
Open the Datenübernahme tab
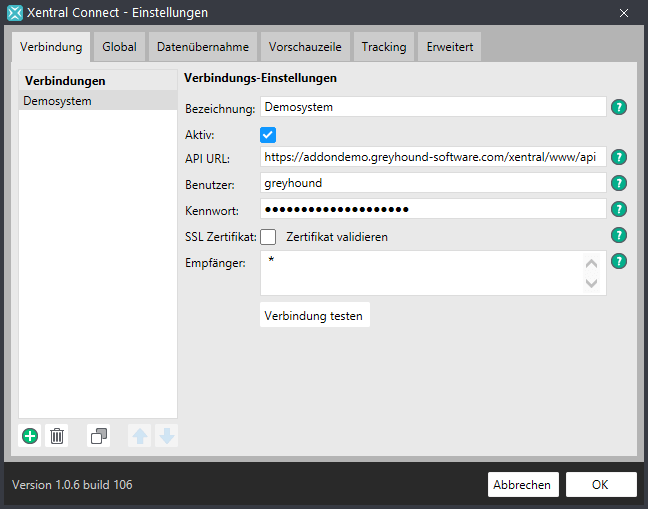[x=203, y=47]
